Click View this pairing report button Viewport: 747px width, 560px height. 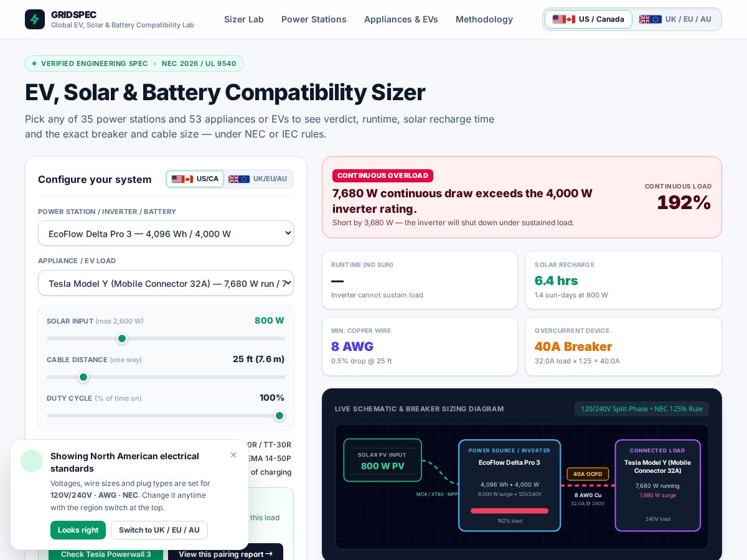pos(225,553)
